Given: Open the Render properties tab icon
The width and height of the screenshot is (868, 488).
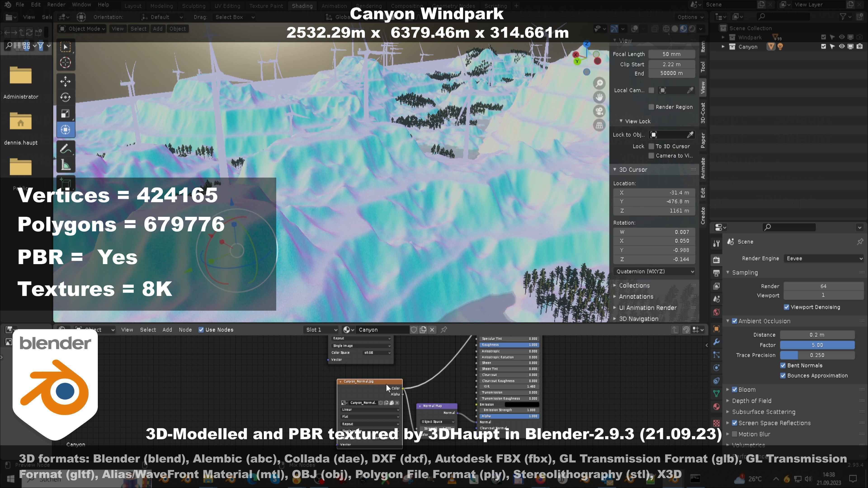Looking at the screenshot, I should click(716, 260).
